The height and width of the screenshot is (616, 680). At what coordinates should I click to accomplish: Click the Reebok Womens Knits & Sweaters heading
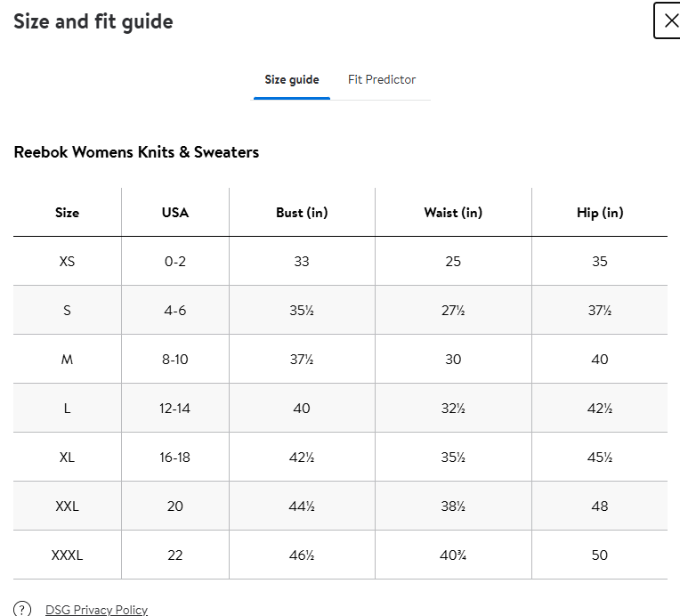coord(136,152)
